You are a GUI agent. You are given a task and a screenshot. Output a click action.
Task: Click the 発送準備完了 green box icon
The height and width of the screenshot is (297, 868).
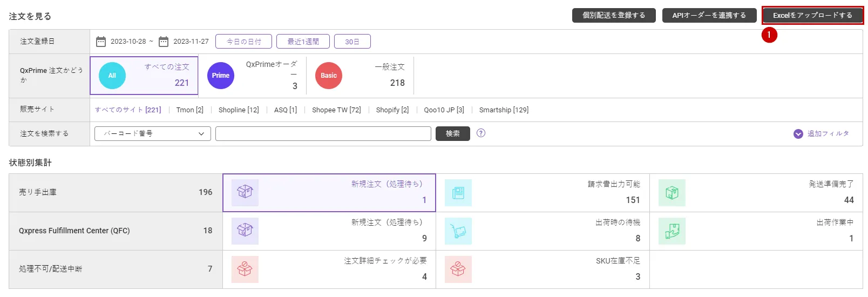coord(672,193)
